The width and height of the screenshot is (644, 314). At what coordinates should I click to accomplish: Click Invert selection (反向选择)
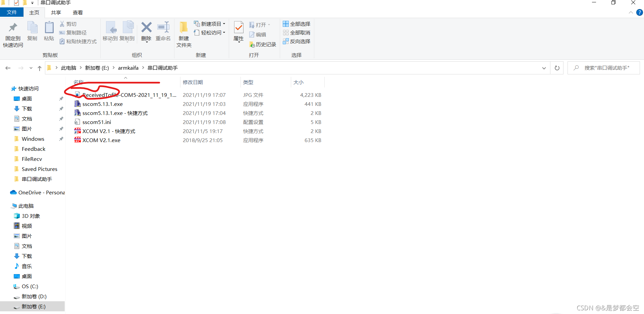297,41
